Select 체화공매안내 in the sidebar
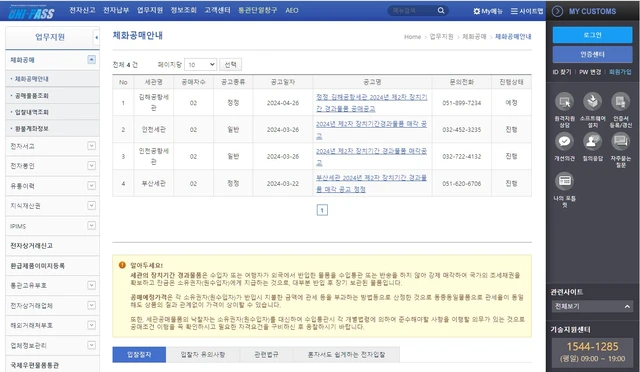Image resolution: width=640 pixels, height=372 pixels. [32, 79]
